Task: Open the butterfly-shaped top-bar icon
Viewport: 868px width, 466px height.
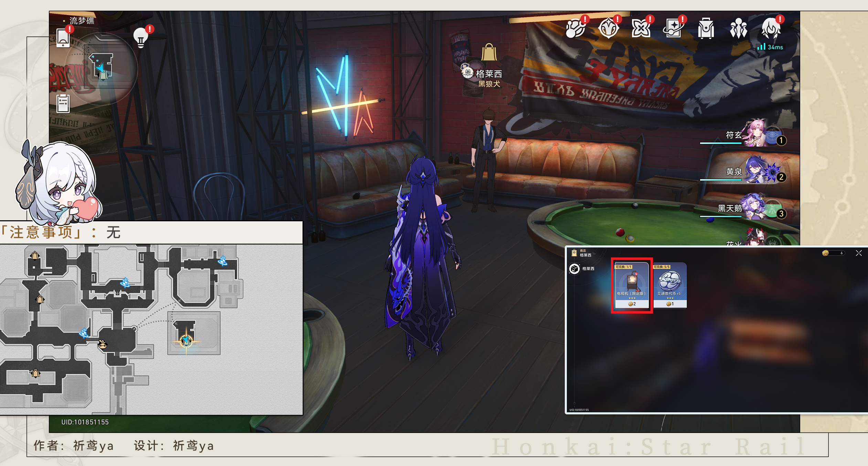Action: 641,28
